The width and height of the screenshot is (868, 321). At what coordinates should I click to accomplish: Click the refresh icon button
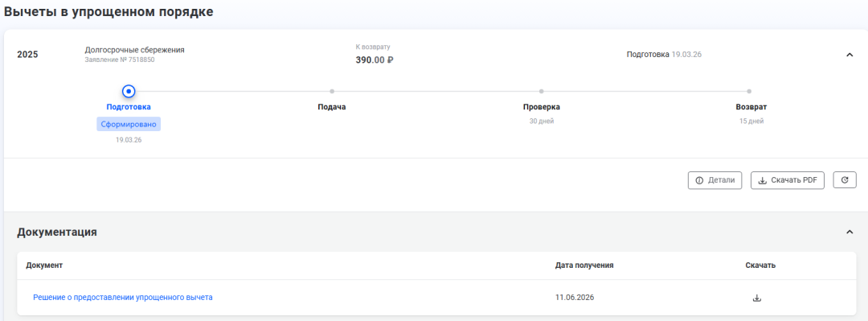tap(844, 180)
